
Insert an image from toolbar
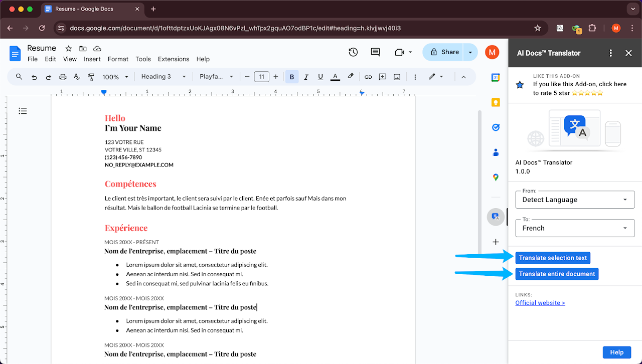click(x=397, y=77)
